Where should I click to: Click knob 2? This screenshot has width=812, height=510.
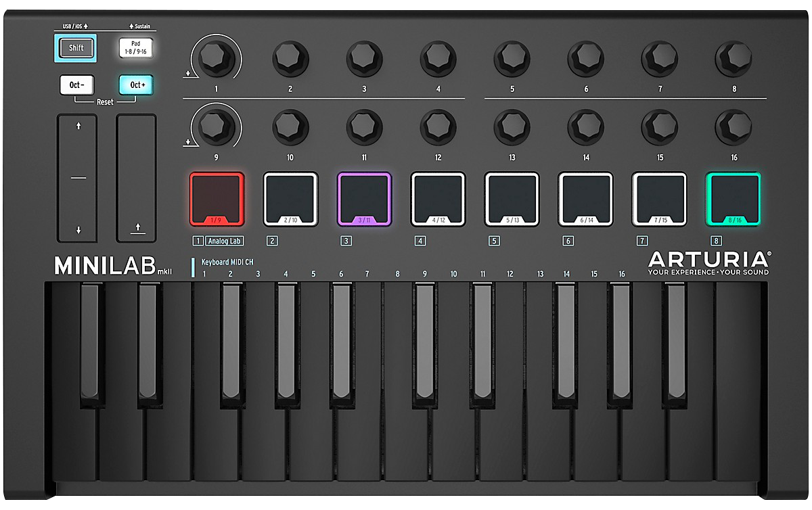tap(290, 59)
